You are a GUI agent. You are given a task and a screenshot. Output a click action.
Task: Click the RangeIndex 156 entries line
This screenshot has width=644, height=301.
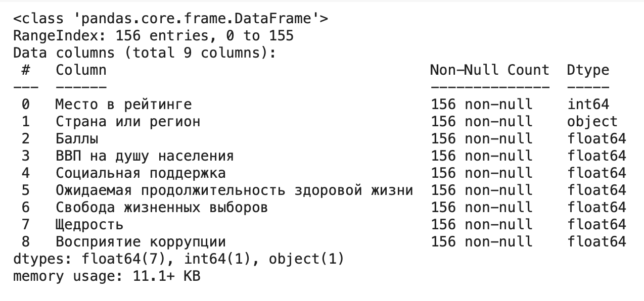[x=153, y=36]
